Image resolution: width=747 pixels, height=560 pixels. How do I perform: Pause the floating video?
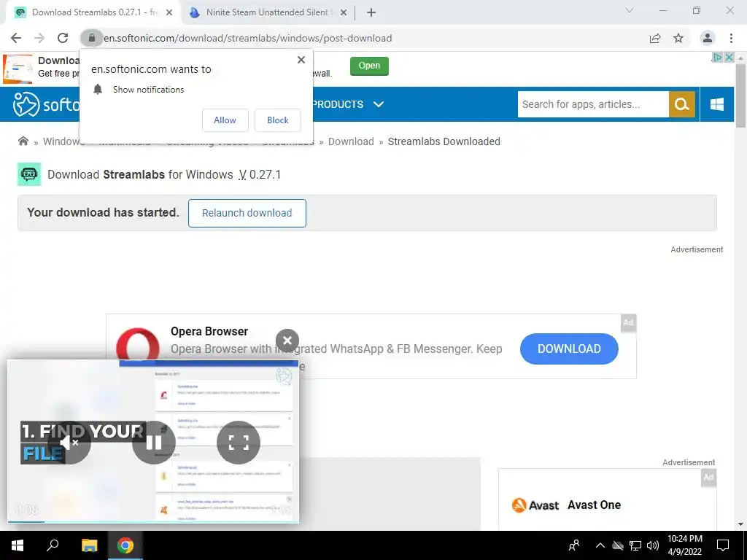click(154, 443)
